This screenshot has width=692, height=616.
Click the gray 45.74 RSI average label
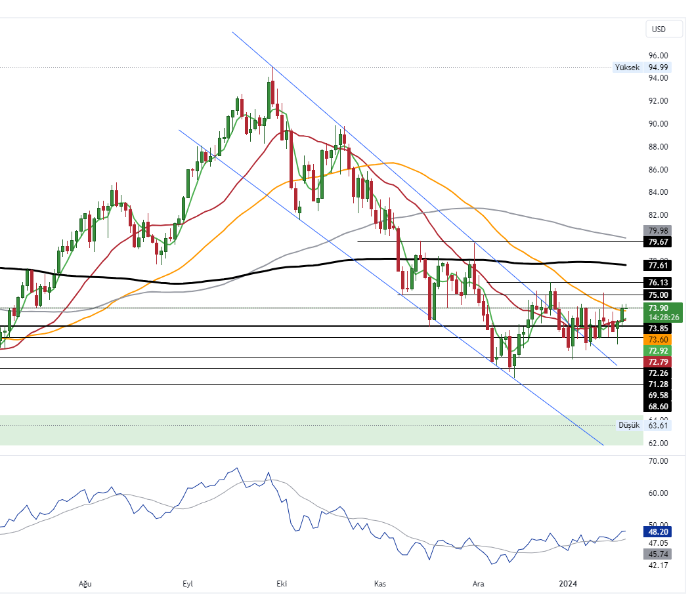(659, 554)
